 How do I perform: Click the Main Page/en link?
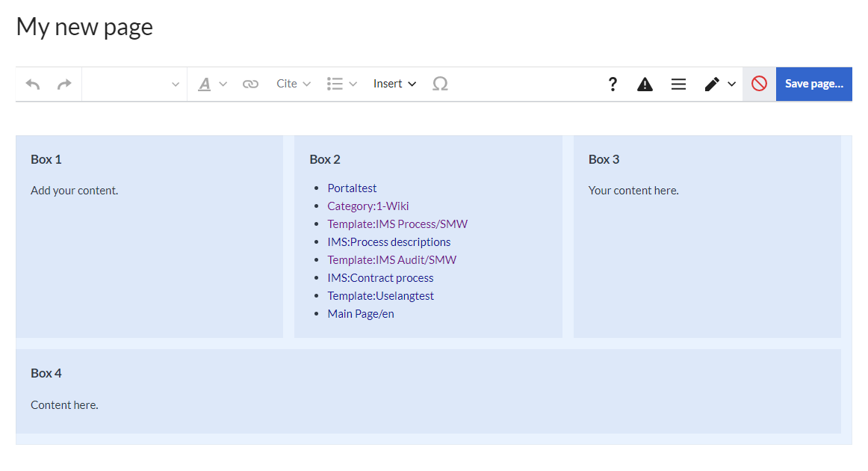[360, 314]
